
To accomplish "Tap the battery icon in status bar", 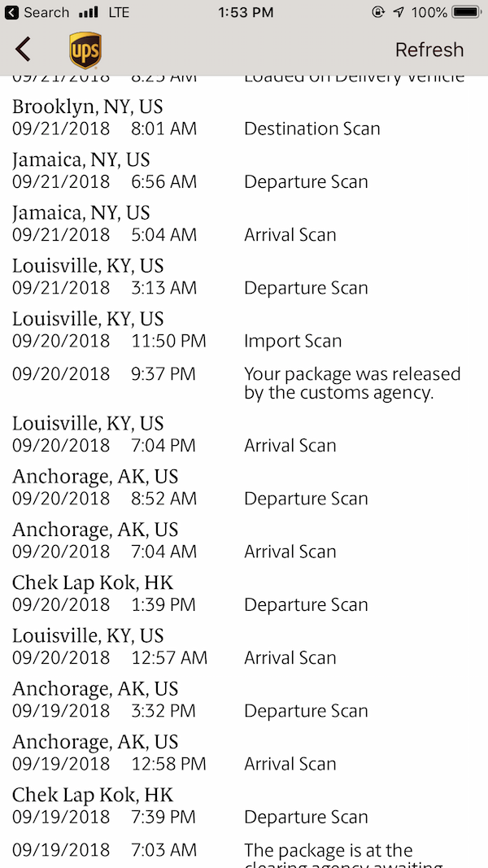I will (x=466, y=12).
